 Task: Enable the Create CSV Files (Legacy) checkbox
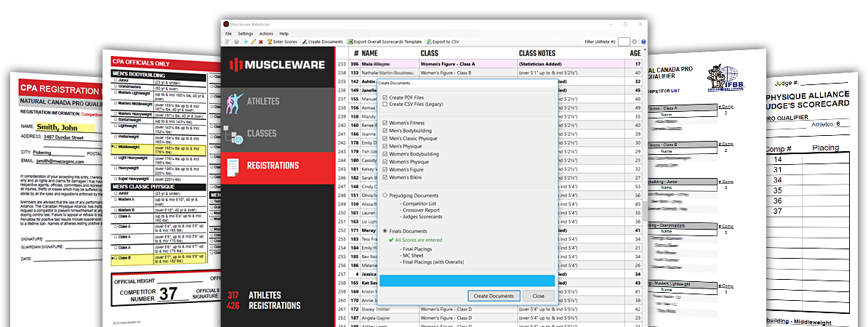(385, 105)
